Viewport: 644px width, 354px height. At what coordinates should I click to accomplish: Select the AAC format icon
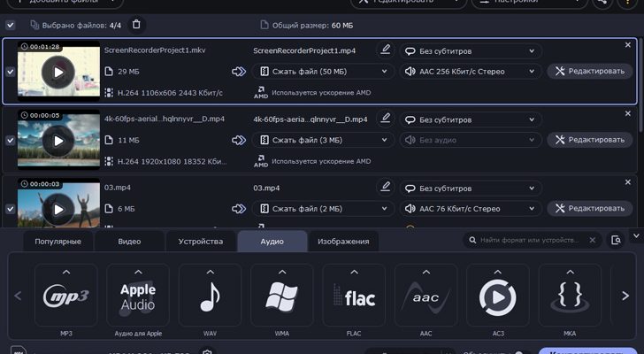(x=425, y=296)
